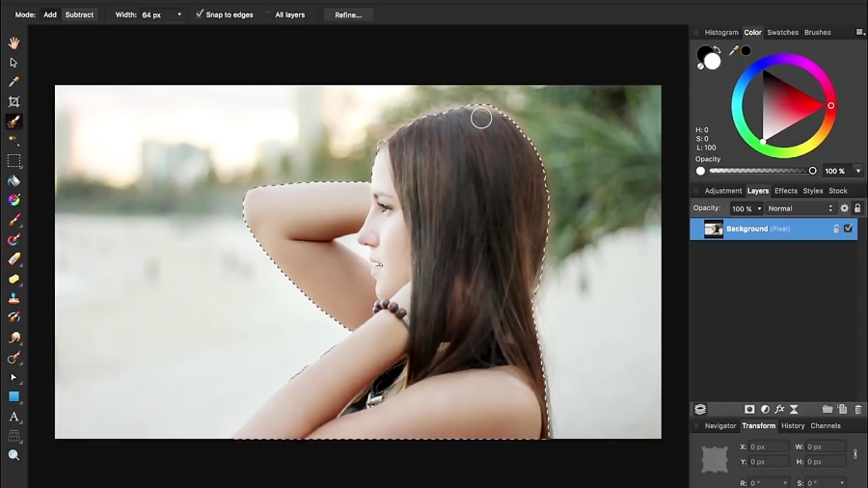This screenshot has height=488, width=868.
Task: Open the layer settings gear icon
Action: click(x=844, y=208)
